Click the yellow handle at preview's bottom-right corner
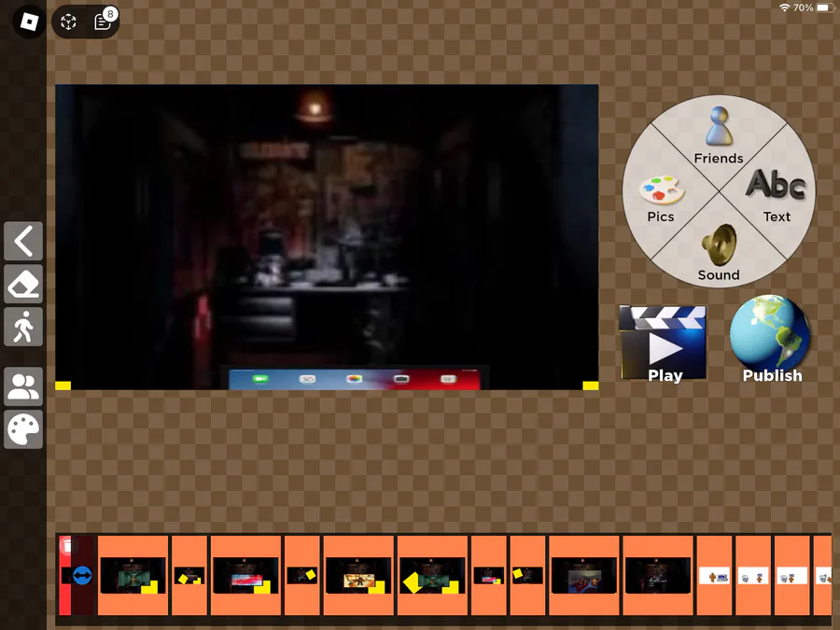 click(x=591, y=385)
